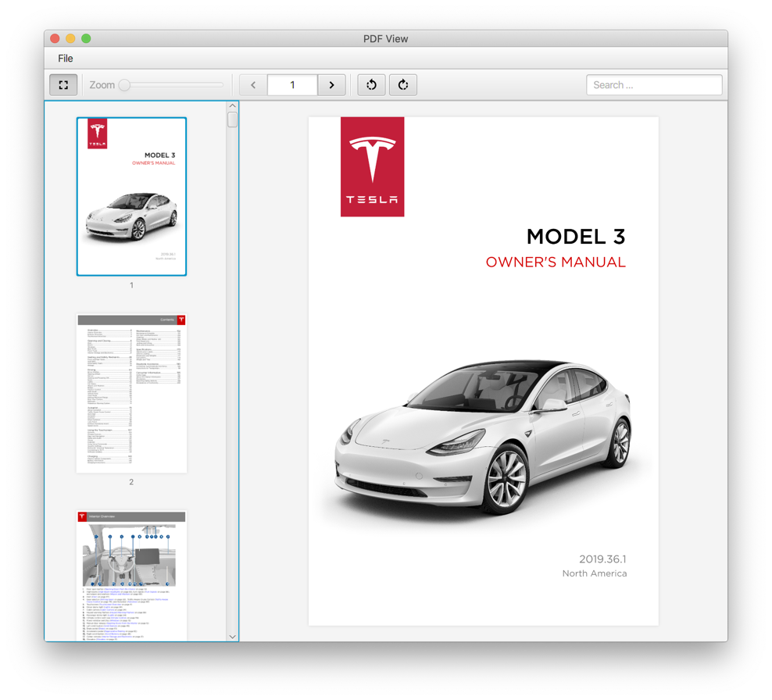
Task: Click the down arrow on the thumbnail scrollbar
Action: (232, 636)
